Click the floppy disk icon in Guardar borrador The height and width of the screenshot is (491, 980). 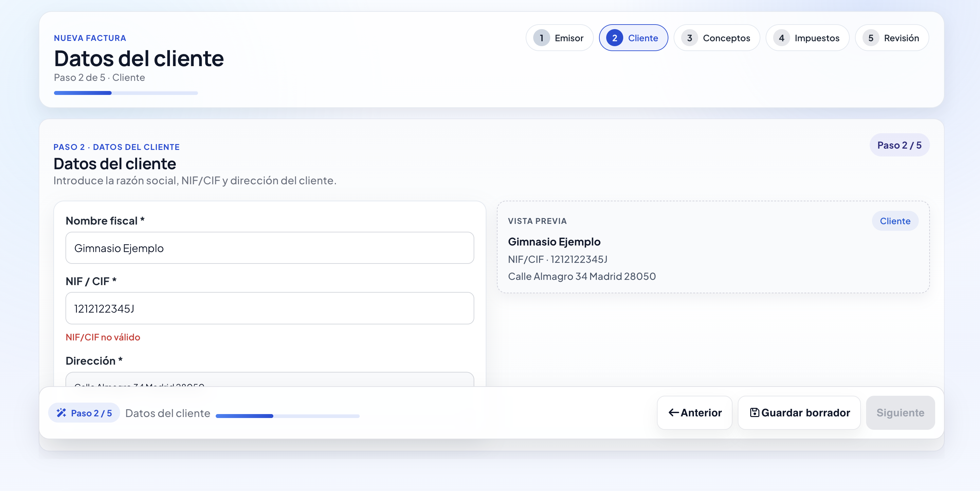[x=754, y=412]
